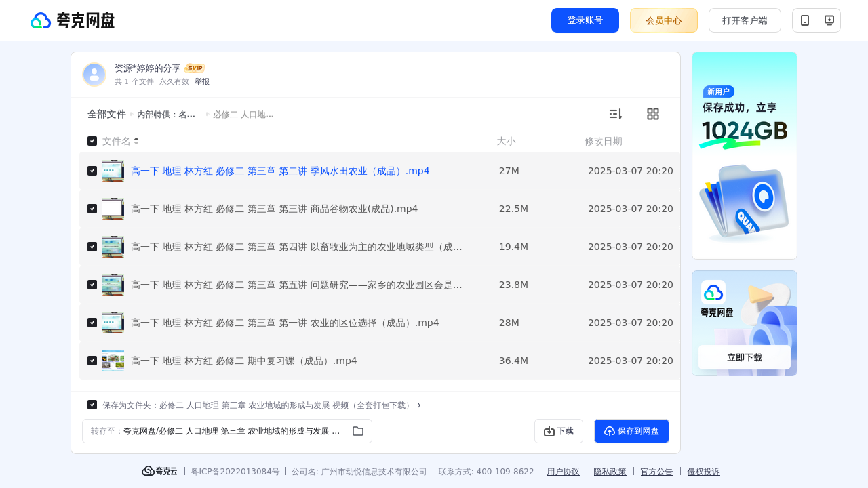
Task: Open thumbnail of 第一讲 农业的区位选择 video
Action: pos(113,323)
